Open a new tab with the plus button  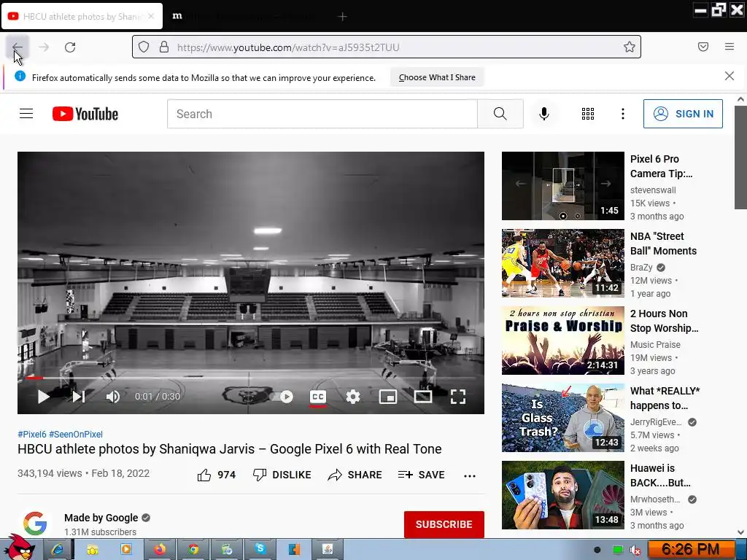click(342, 17)
